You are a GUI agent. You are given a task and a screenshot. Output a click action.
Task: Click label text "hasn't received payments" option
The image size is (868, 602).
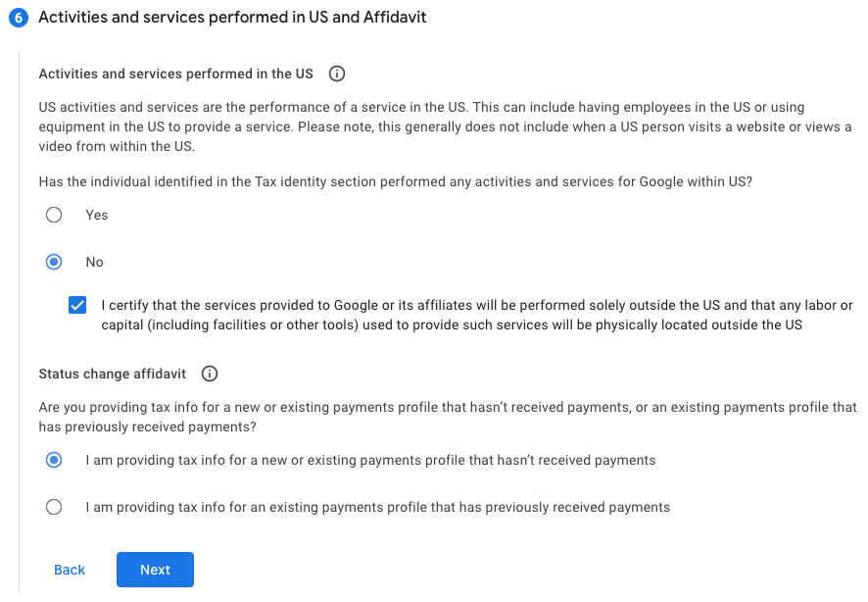370,460
